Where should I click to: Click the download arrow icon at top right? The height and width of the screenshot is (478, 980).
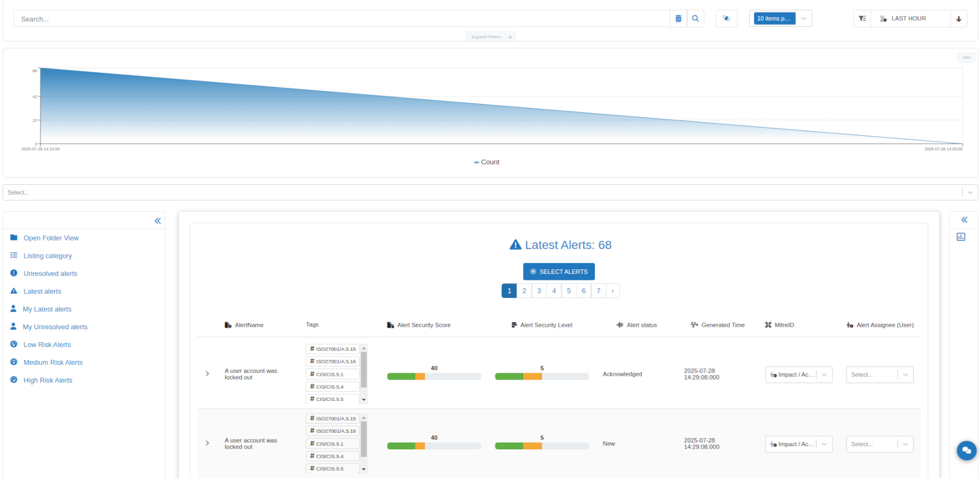959,19
